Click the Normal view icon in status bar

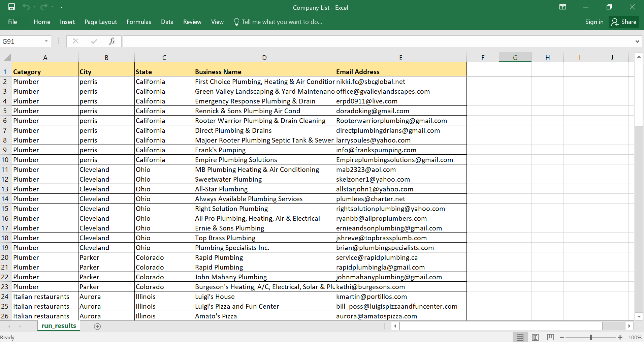click(520, 337)
